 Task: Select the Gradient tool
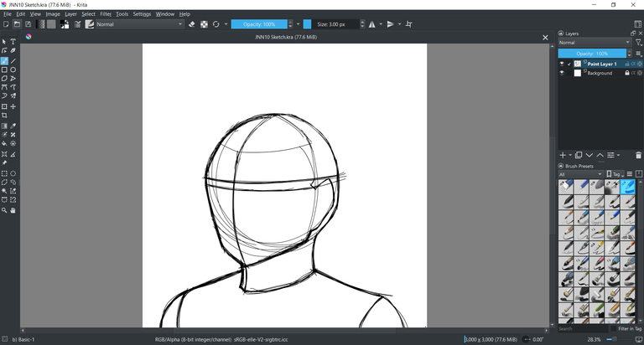coord(4,126)
